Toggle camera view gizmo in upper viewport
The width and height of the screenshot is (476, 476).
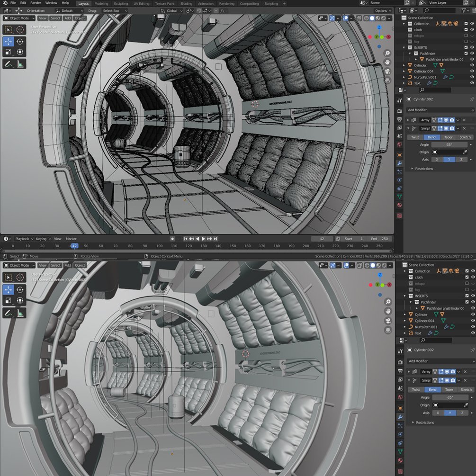point(387,72)
